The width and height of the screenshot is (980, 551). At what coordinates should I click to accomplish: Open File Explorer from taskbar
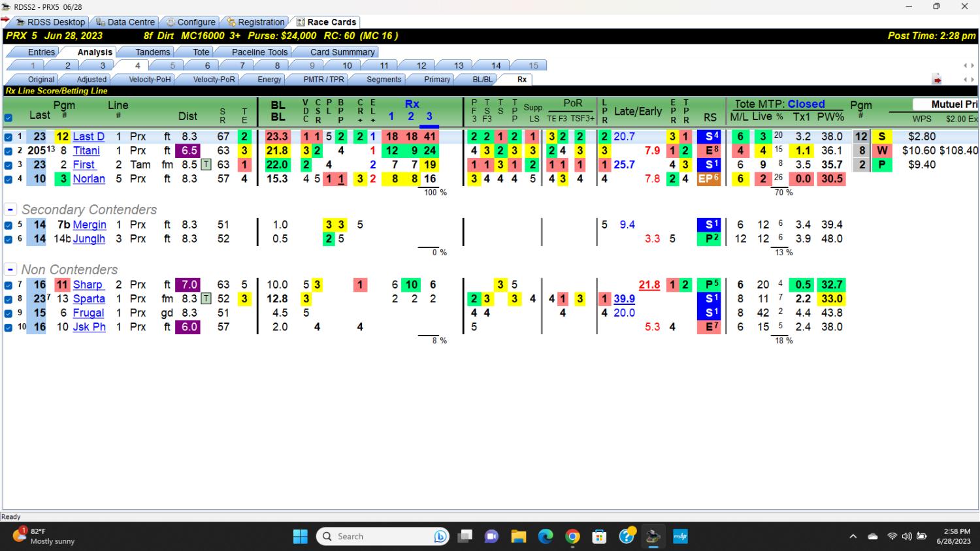[518, 537]
